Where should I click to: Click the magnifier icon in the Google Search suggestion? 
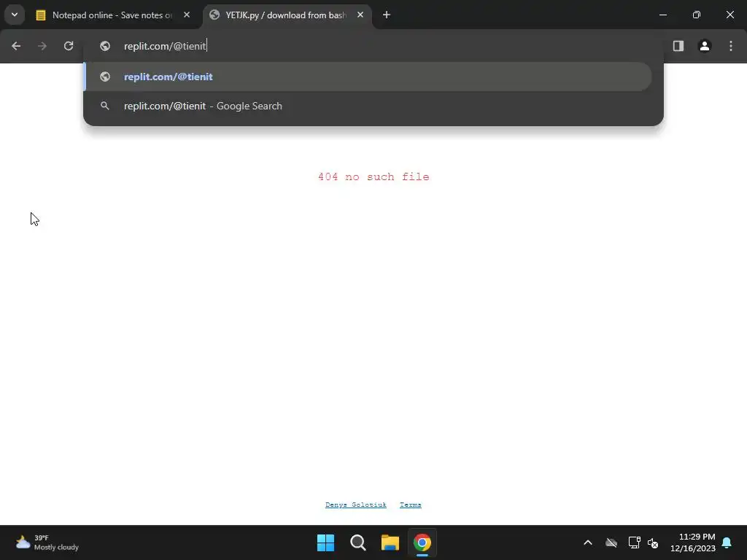105,106
